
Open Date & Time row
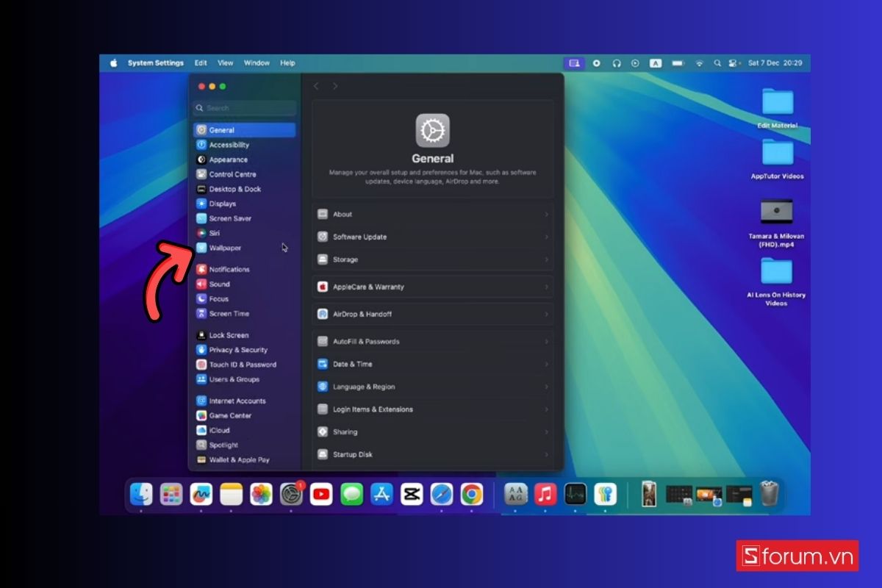[433, 364]
